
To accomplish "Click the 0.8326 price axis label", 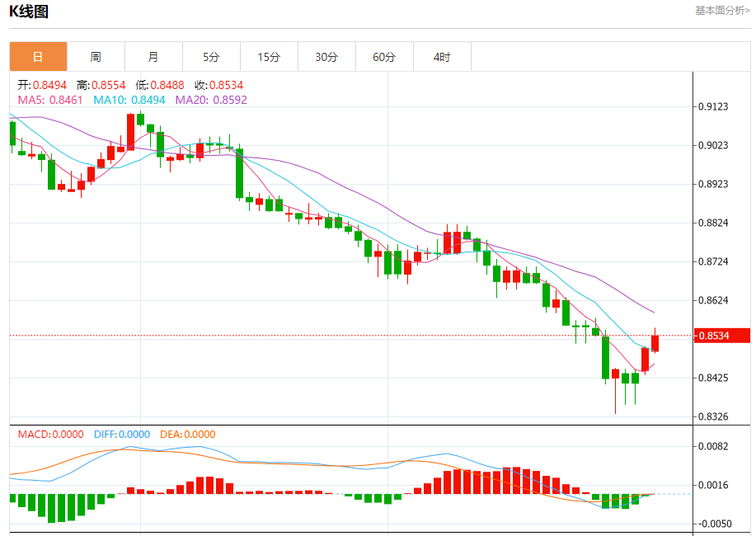I will point(714,416).
